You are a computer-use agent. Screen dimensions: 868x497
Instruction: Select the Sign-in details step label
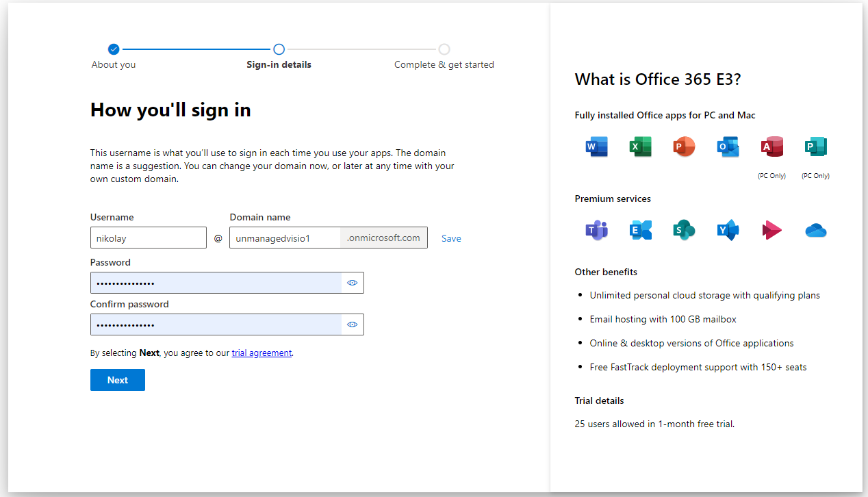(x=279, y=64)
